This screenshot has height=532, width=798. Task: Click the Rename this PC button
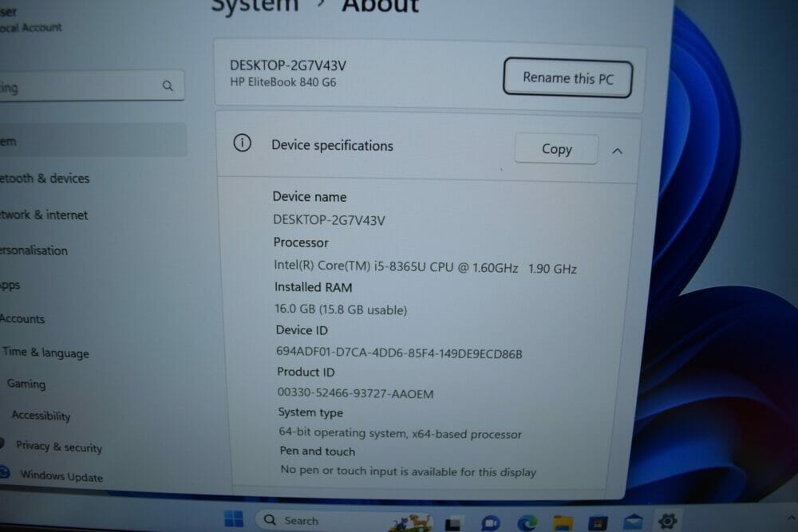coord(567,78)
